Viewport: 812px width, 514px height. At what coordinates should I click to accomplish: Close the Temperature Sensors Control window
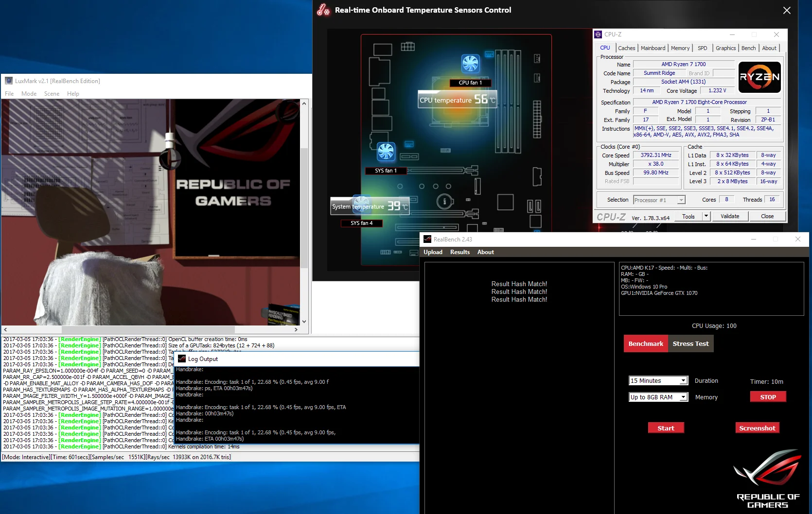[787, 10]
